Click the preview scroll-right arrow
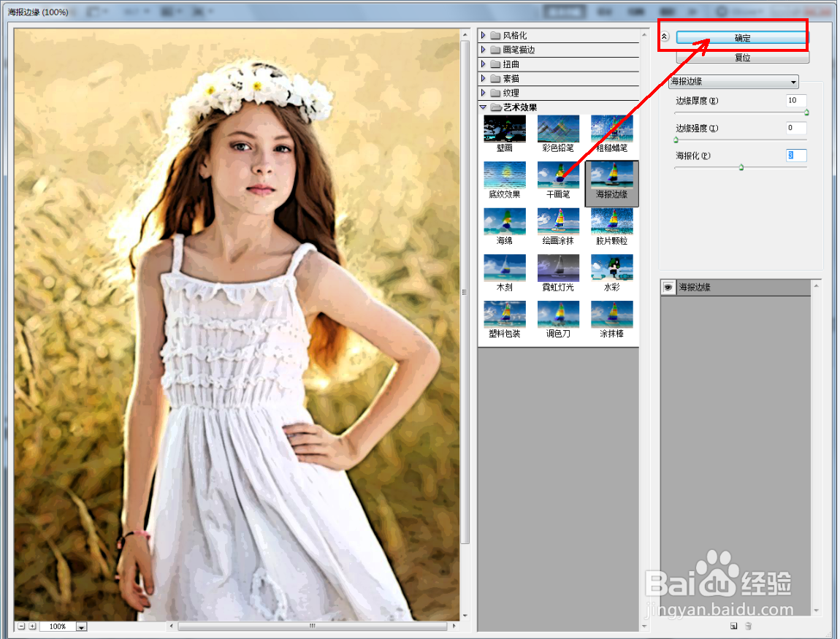 (454, 626)
